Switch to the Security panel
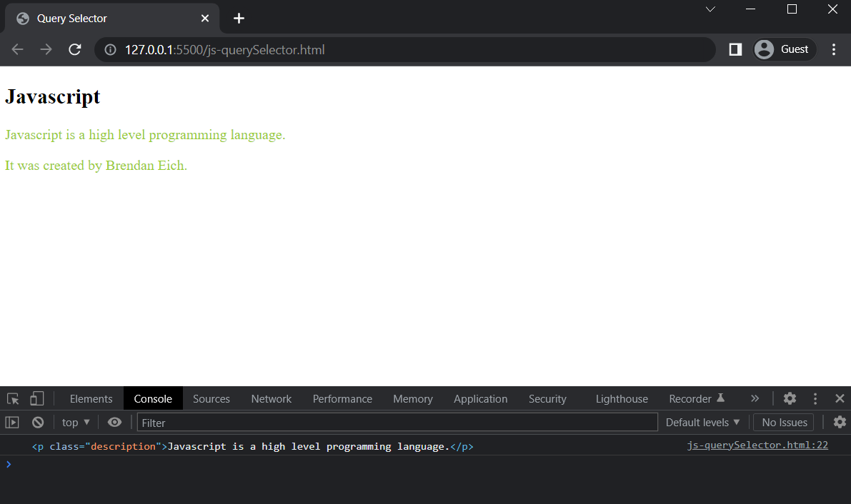 547,399
